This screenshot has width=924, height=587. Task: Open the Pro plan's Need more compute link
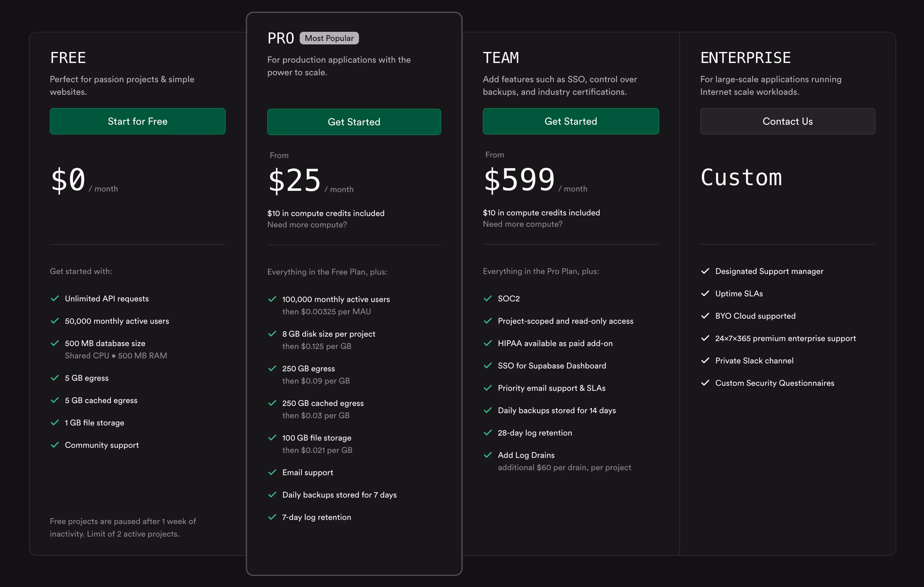coord(307,225)
